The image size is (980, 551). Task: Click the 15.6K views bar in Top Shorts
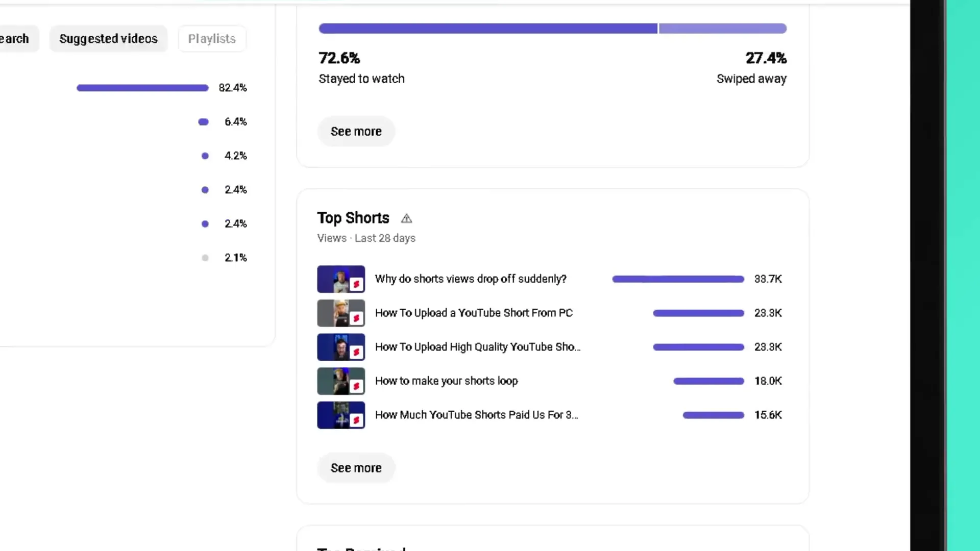click(713, 415)
